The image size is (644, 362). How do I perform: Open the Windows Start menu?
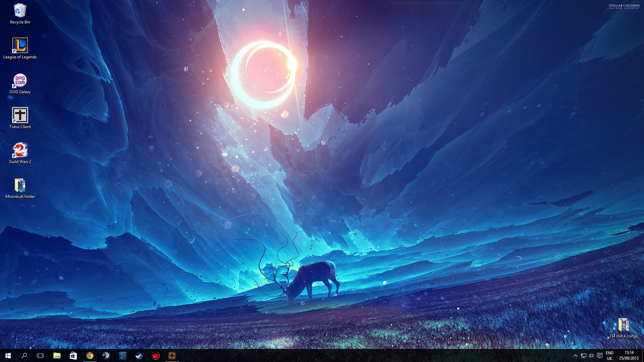(8, 356)
